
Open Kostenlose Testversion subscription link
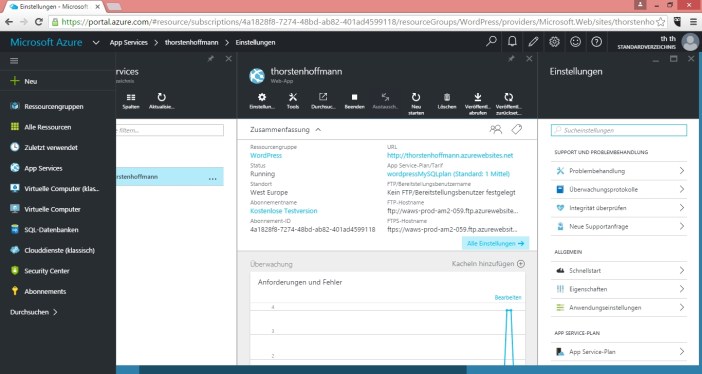point(284,211)
